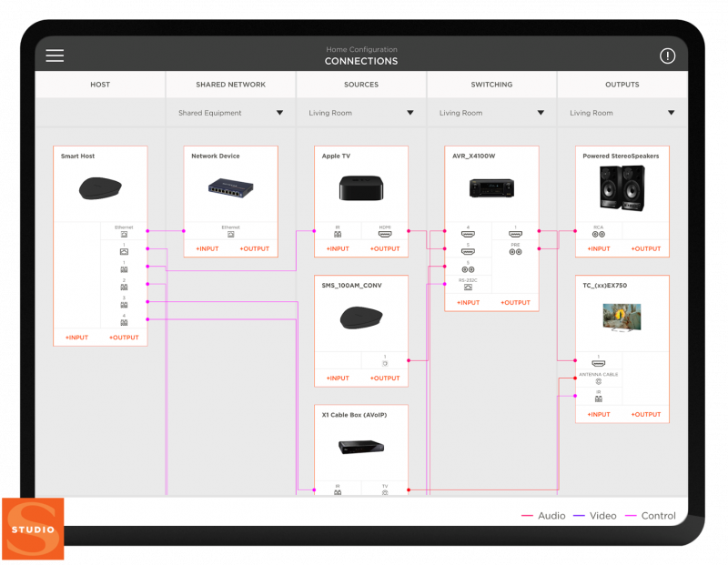This screenshot has width=728, height=565.
Task: Expand the Living Room selector under OUTPUTS
Action: [x=621, y=113]
